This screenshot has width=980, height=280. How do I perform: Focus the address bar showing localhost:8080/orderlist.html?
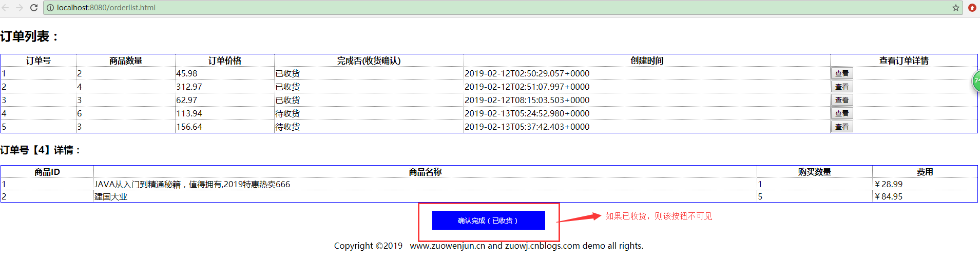pos(503,8)
